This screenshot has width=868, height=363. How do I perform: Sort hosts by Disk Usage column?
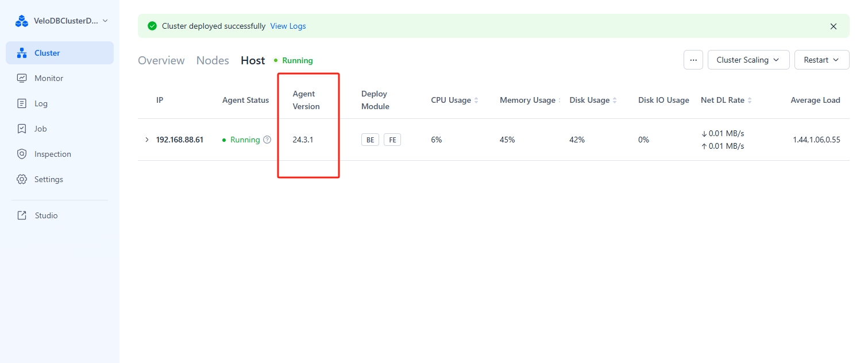[x=615, y=101]
